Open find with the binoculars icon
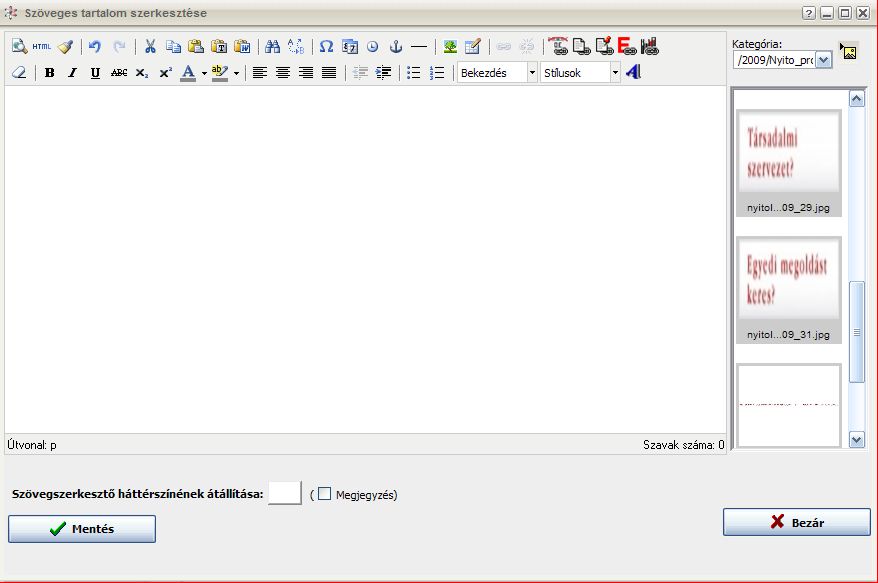This screenshot has height=583, width=878. pyautogui.click(x=272, y=47)
